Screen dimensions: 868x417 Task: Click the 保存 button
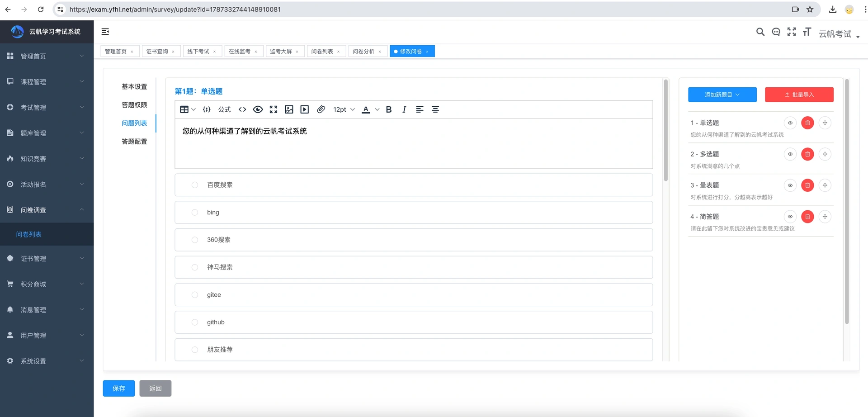(x=119, y=389)
